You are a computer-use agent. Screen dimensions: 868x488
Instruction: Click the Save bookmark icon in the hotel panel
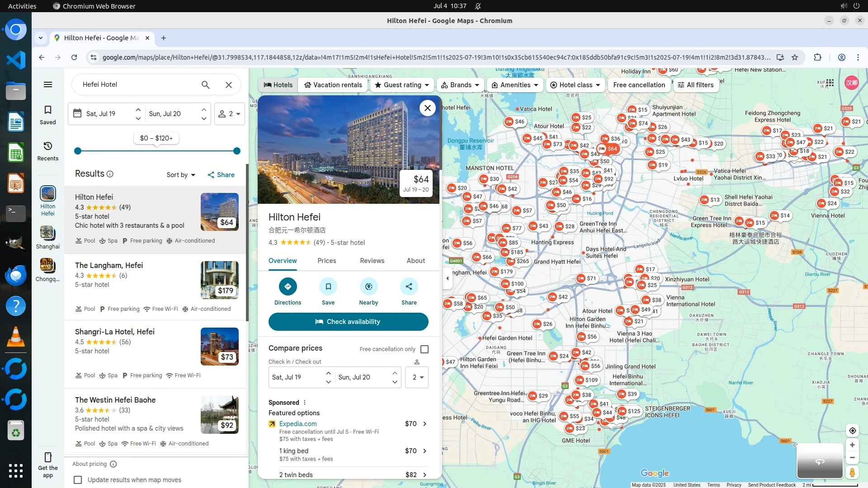(328, 286)
